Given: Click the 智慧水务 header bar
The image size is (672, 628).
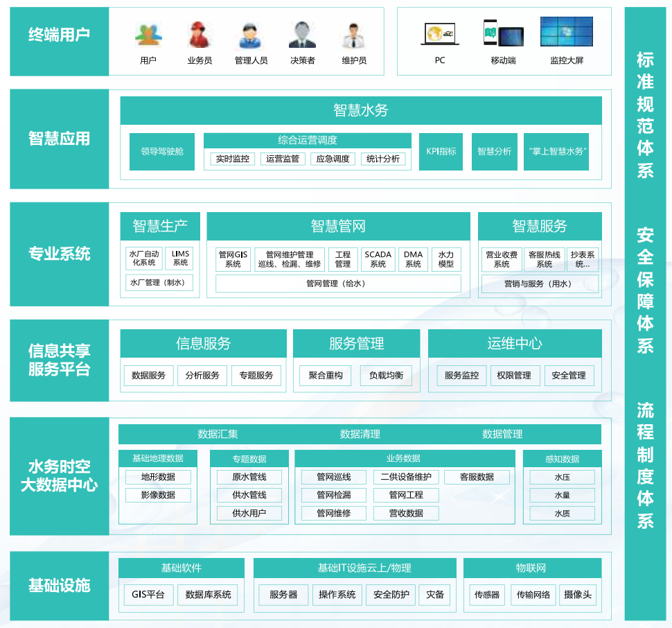Looking at the screenshot, I should pyautogui.click(x=361, y=111).
